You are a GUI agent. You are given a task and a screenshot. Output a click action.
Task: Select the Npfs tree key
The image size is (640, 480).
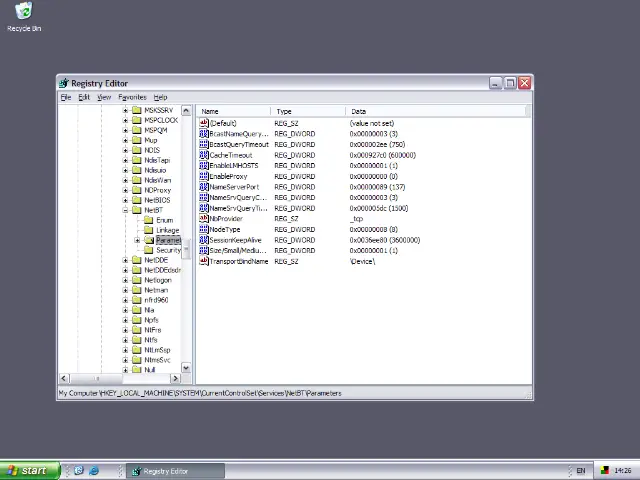pyautogui.click(x=151, y=320)
